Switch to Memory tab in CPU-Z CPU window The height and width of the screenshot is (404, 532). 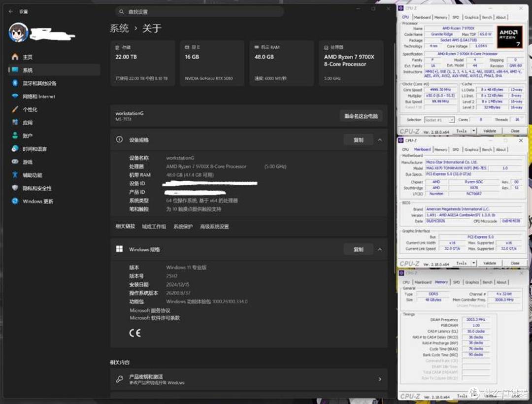point(441,17)
